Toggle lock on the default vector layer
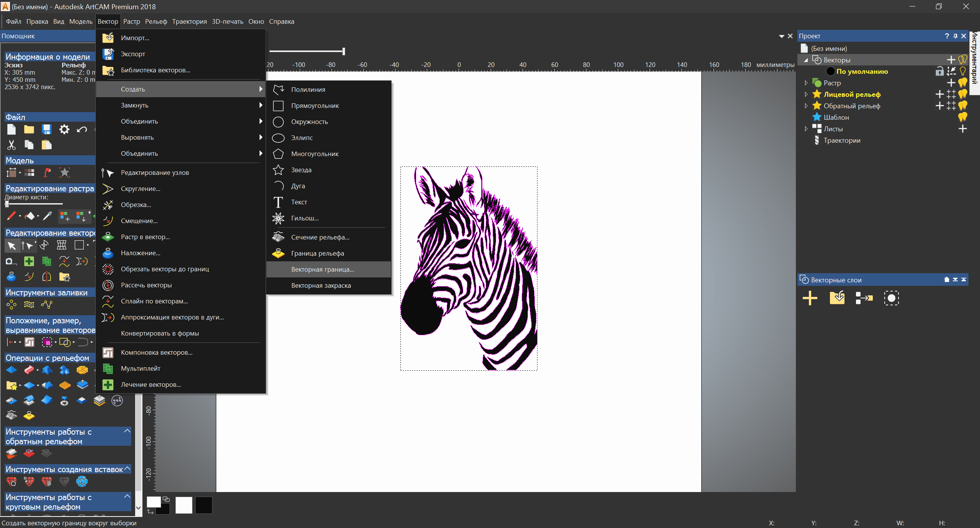 tap(939, 71)
